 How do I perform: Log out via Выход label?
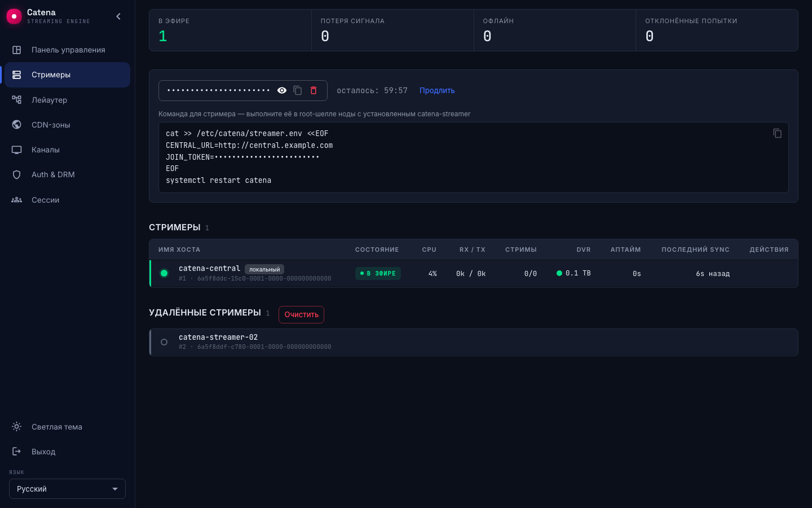(43, 452)
